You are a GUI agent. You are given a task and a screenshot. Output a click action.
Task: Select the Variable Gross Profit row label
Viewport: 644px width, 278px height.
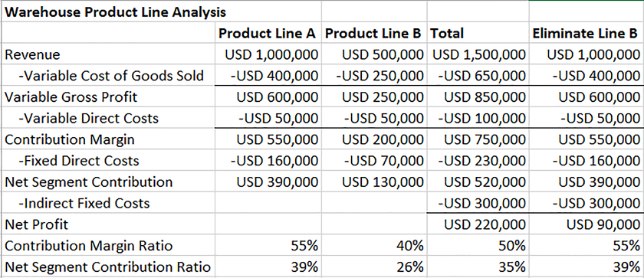pyautogui.click(x=71, y=97)
